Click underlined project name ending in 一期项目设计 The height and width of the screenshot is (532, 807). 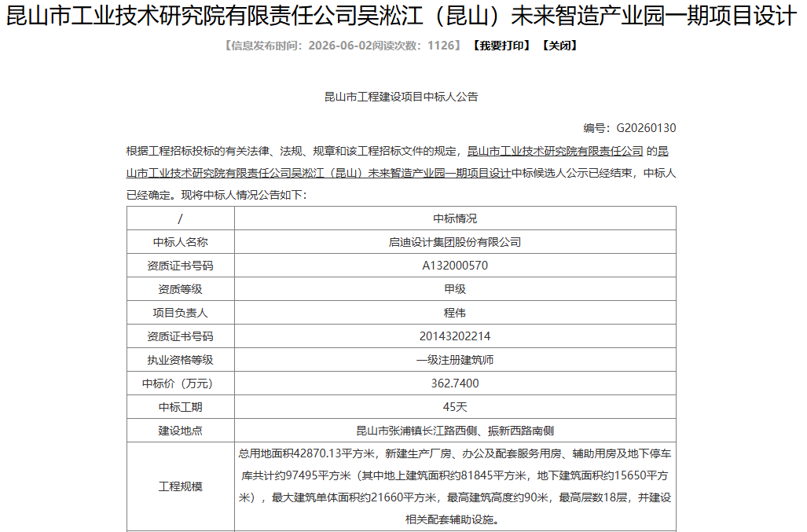pyautogui.click(x=396, y=162)
